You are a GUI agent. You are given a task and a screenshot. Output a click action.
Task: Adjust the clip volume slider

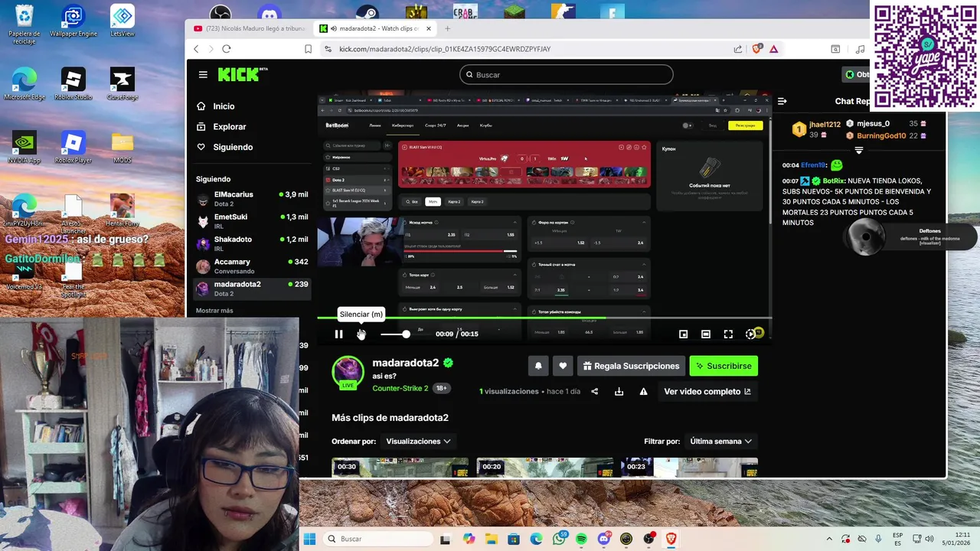(x=395, y=334)
